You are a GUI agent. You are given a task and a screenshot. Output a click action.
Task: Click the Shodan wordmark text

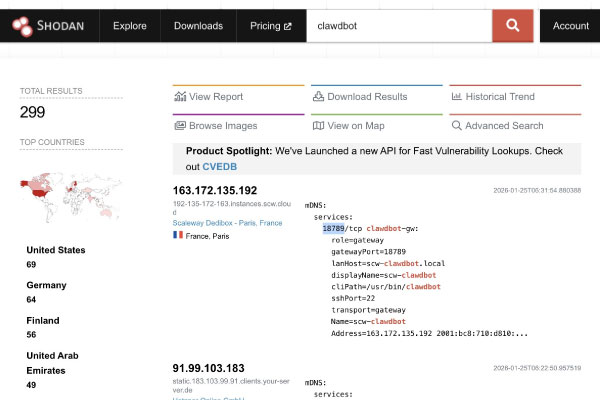coord(60,26)
